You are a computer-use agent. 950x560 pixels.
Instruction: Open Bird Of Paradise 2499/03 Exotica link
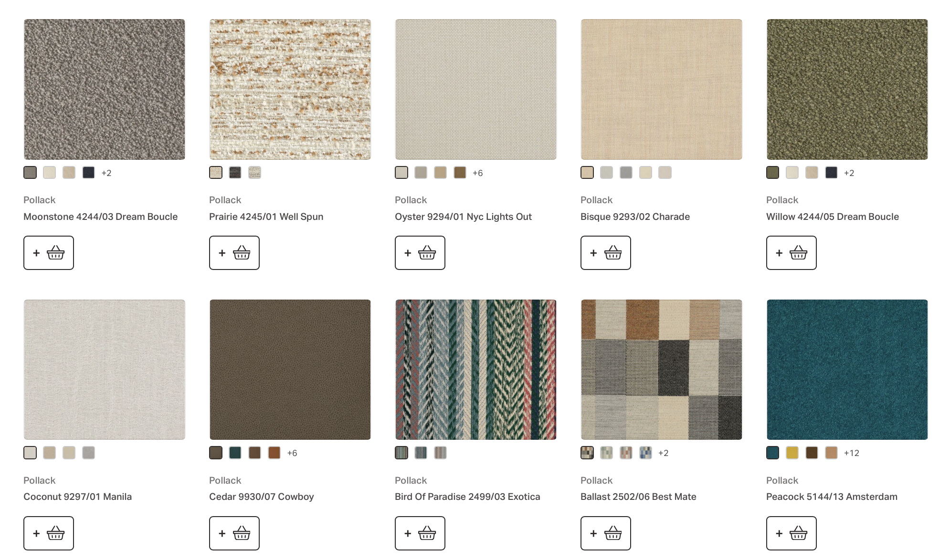467,497
